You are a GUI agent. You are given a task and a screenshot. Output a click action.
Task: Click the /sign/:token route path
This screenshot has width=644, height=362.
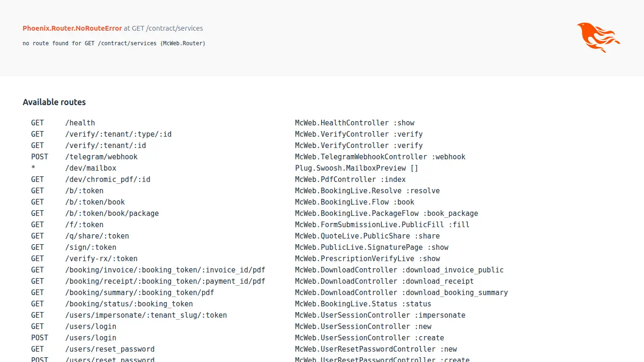pyautogui.click(x=91, y=247)
